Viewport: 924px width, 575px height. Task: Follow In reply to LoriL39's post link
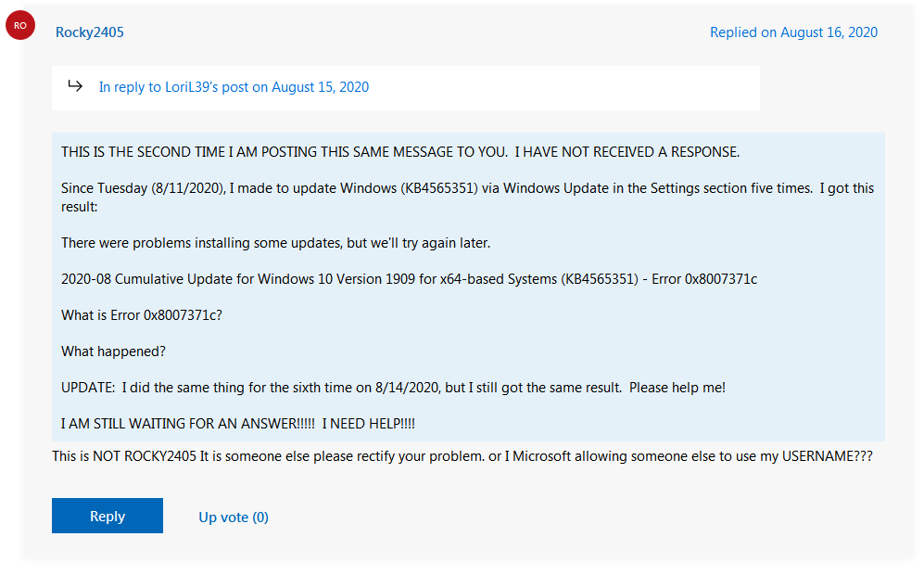pyautogui.click(x=234, y=87)
